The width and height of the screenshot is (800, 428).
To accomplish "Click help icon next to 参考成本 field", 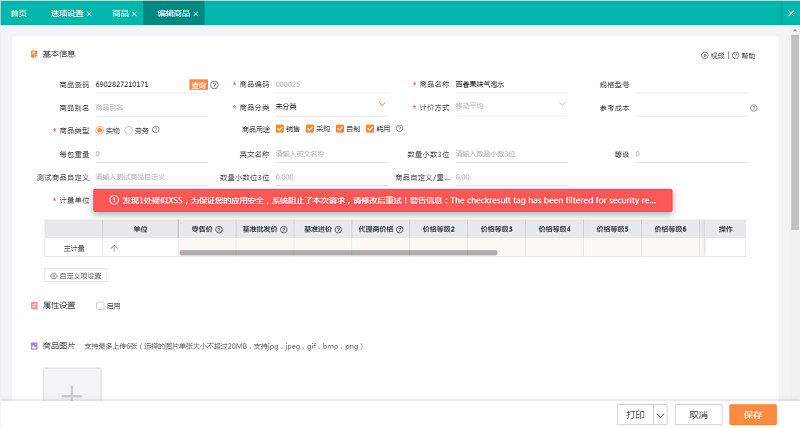I will (754, 108).
